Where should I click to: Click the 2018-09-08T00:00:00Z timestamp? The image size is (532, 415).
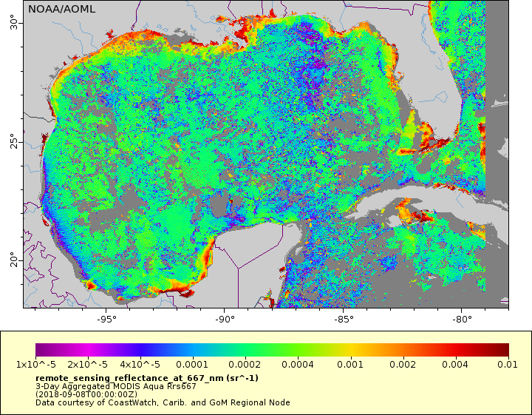(x=86, y=394)
